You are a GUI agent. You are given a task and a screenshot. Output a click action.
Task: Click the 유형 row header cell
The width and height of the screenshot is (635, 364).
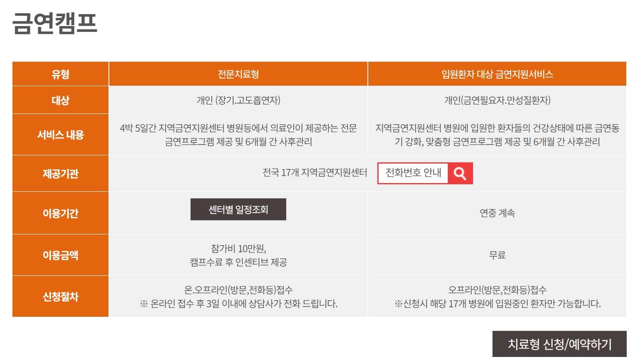click(x=60, y=74)
